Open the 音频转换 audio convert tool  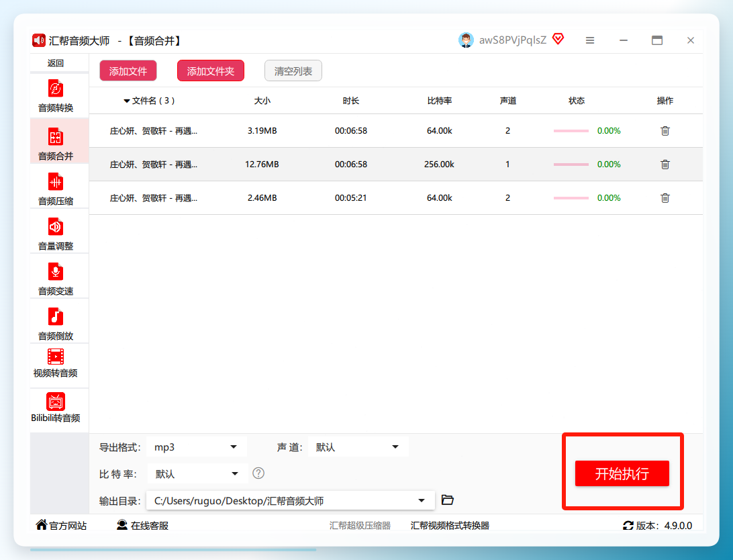56,96
